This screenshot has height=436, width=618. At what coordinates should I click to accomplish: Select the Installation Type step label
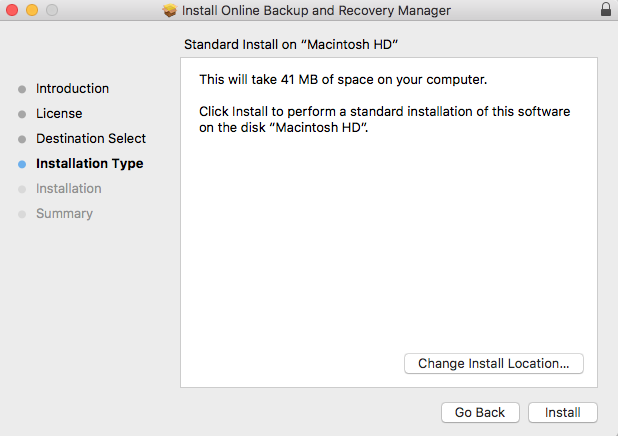(89, 164)
